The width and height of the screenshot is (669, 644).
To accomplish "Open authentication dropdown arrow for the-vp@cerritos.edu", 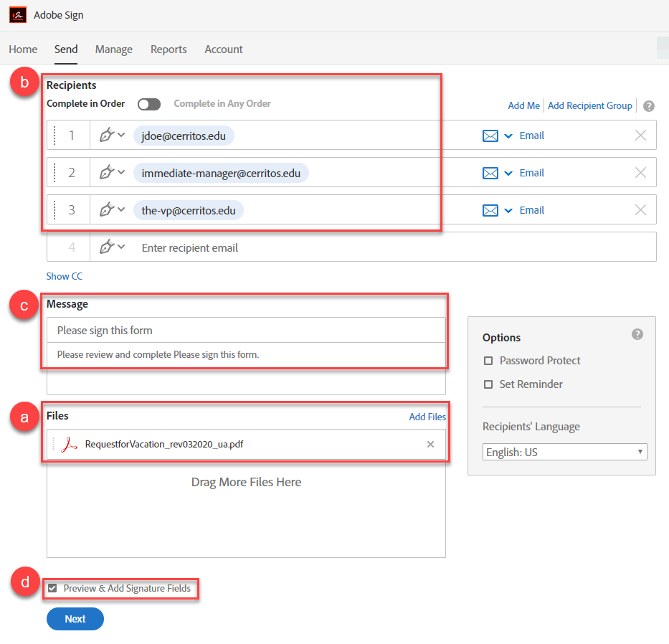I will [508, 211].
